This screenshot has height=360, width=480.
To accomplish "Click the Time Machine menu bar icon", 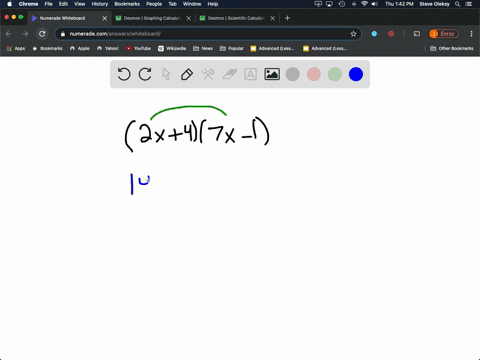I will coord(342,4).
